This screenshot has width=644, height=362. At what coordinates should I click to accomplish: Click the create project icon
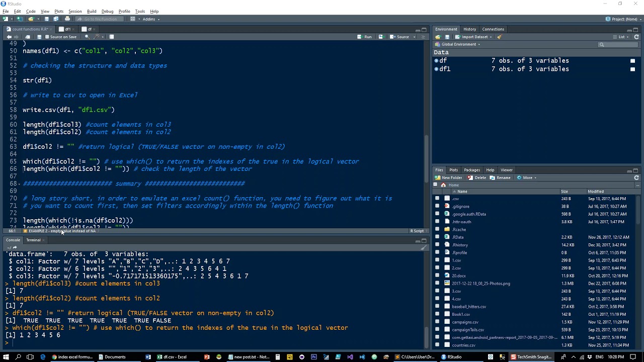click(x=20, y=19)
